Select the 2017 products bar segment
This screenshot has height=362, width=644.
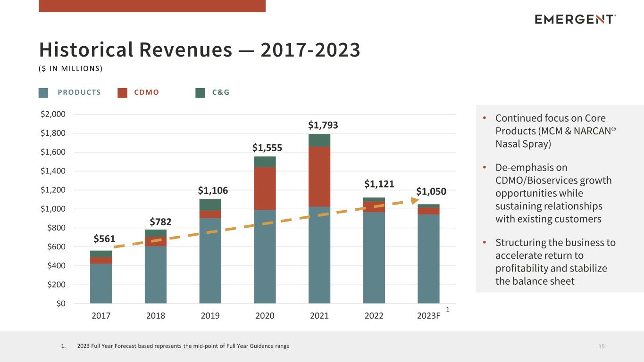tap(101, 283)
